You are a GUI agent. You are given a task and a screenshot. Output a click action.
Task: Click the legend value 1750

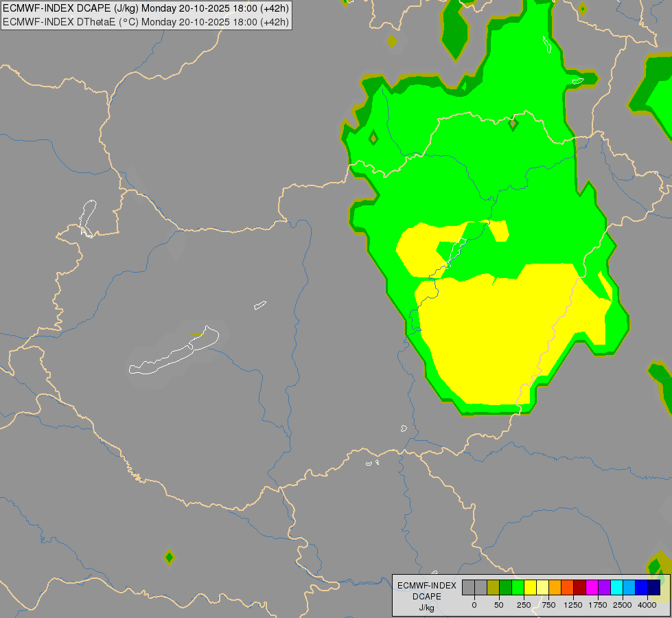(598, 605)
